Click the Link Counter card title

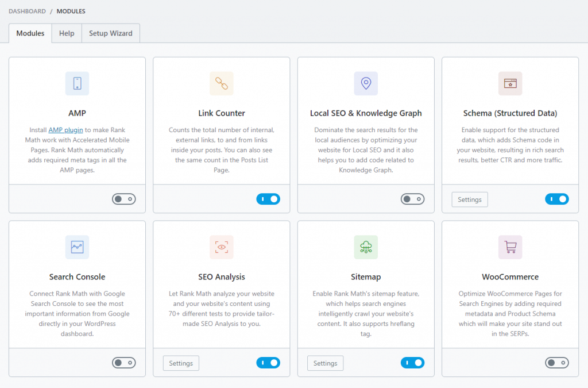click(x=222, y=113)
